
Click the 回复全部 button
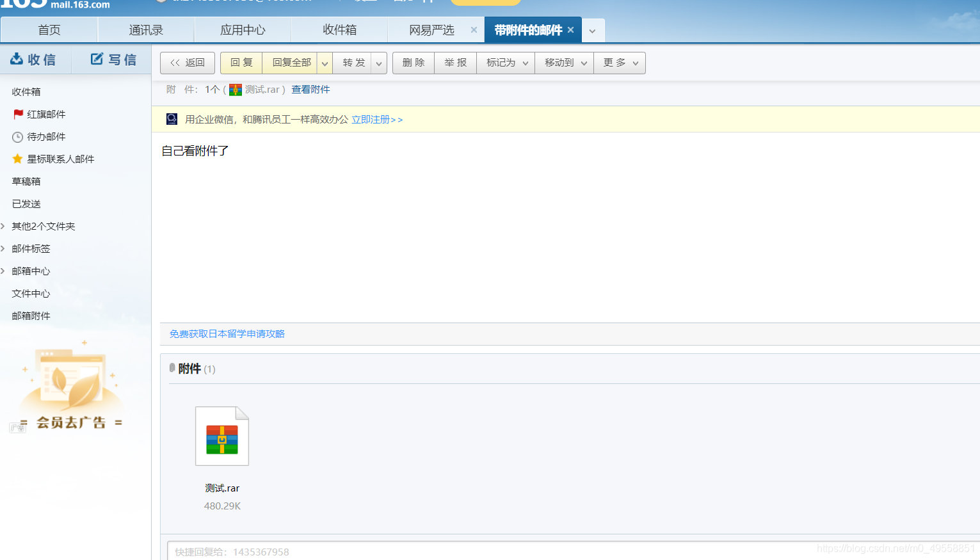(x=291, y=63)
